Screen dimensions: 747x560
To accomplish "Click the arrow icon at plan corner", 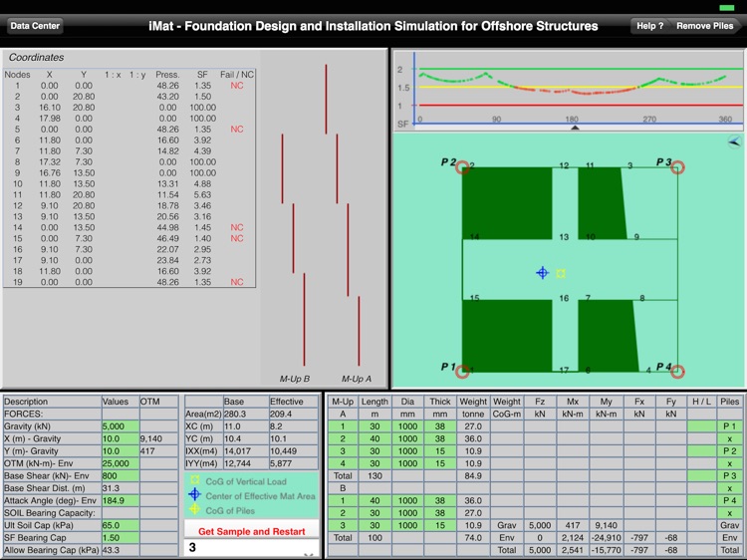I will click(733, 142).
